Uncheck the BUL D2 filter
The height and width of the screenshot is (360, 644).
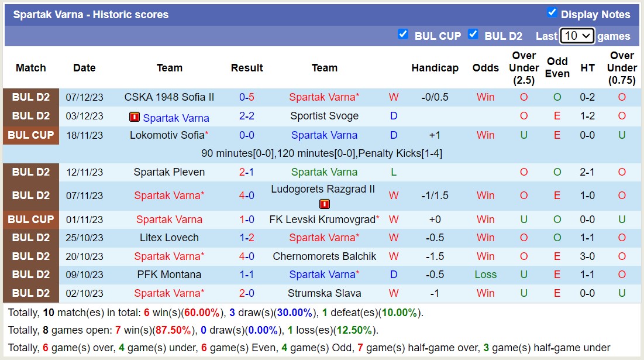coord(473,35)
